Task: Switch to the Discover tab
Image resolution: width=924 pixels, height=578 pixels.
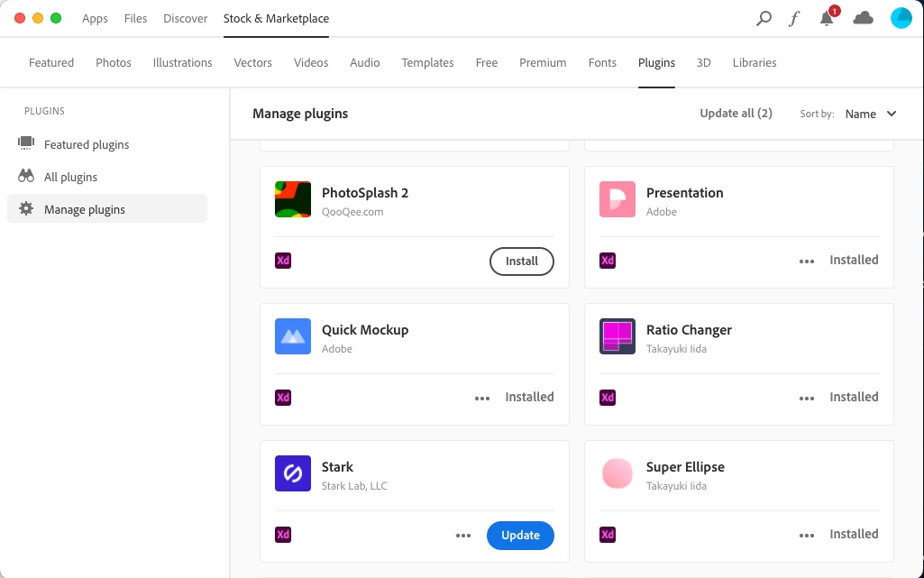Action: [x=185, y=18]
